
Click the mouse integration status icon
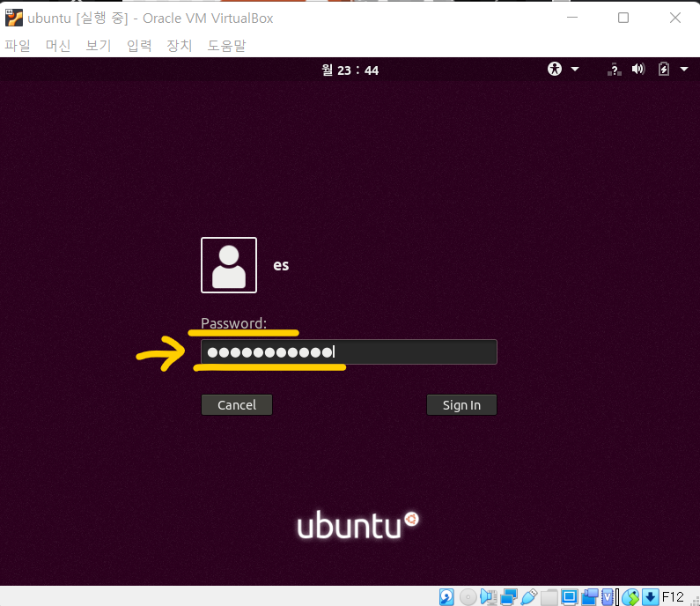(x=630, y=597)
